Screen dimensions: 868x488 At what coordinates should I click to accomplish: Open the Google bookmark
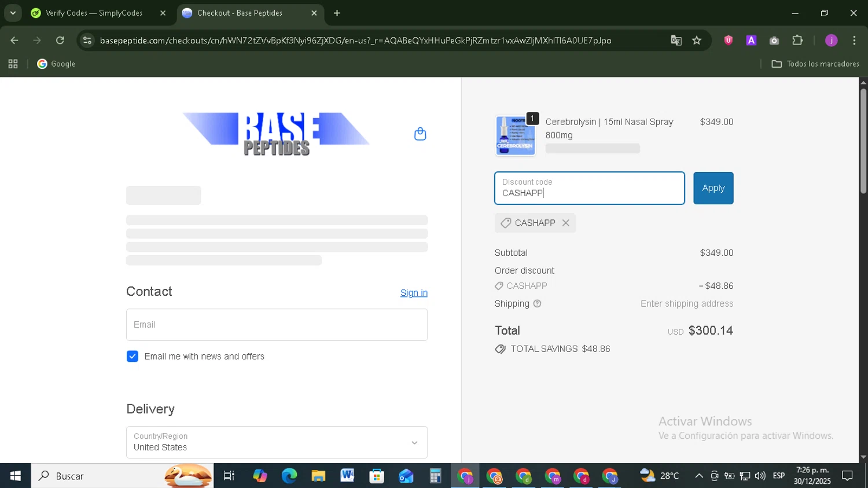(x=56, y=64)
